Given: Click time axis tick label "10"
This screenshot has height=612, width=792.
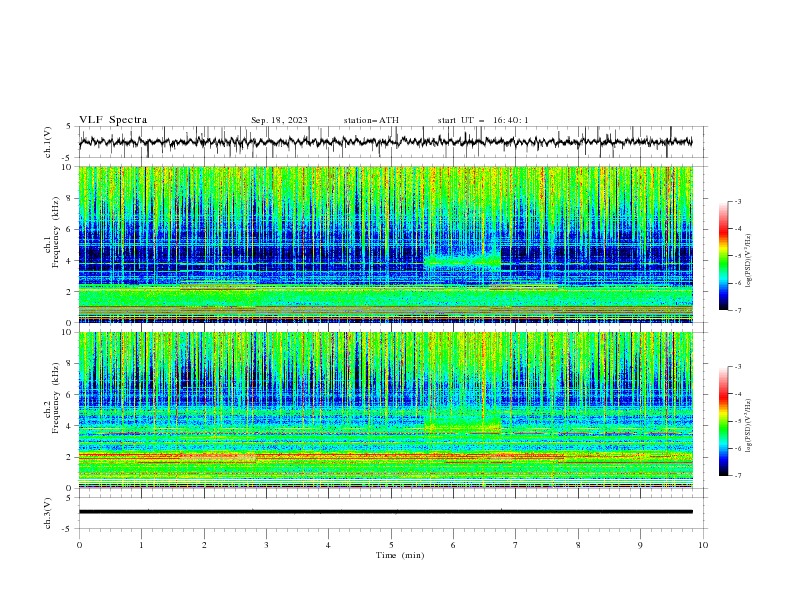Looking at the screenshot, I should 703,545.
